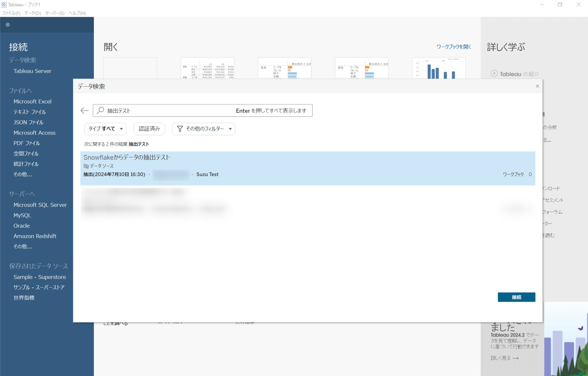Click その他... under ファイルへ

(23, 174)
